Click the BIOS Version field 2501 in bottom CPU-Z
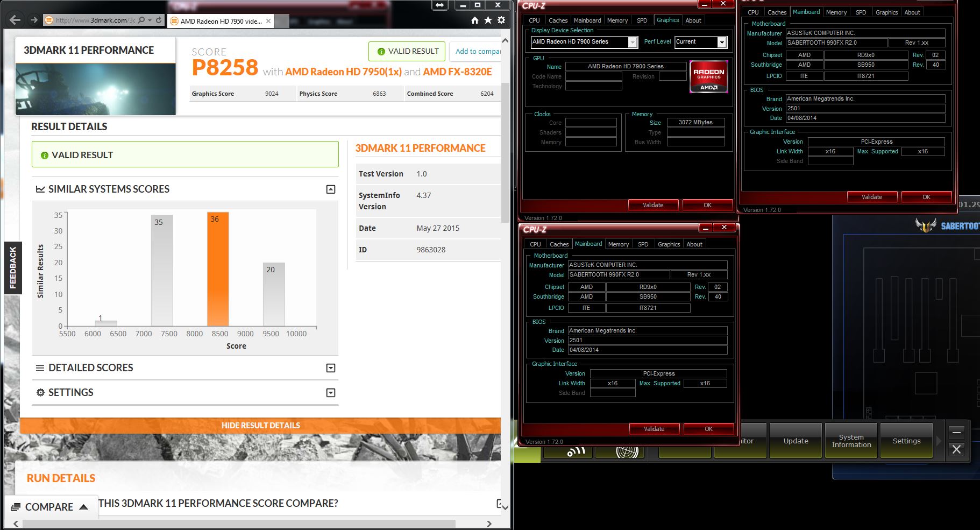 (x=648, y=341)
